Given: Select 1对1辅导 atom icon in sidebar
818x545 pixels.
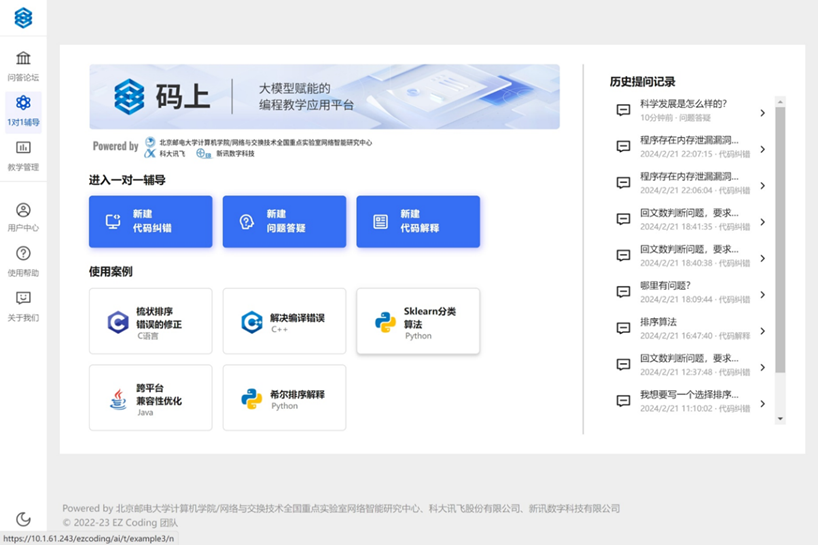Looking at the screenshot, I should tap(23, 103).
